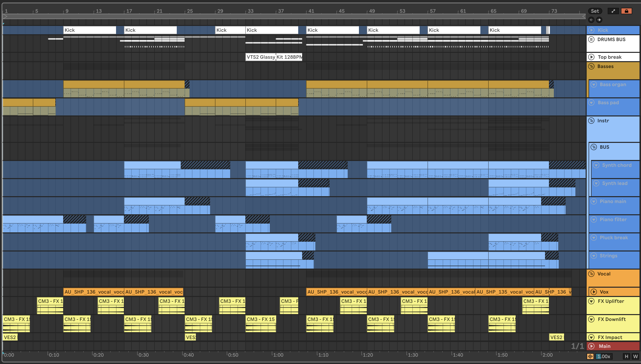Click the Main track play icon
This screenshot has width=641, height=364.
[x=591, y=346]
